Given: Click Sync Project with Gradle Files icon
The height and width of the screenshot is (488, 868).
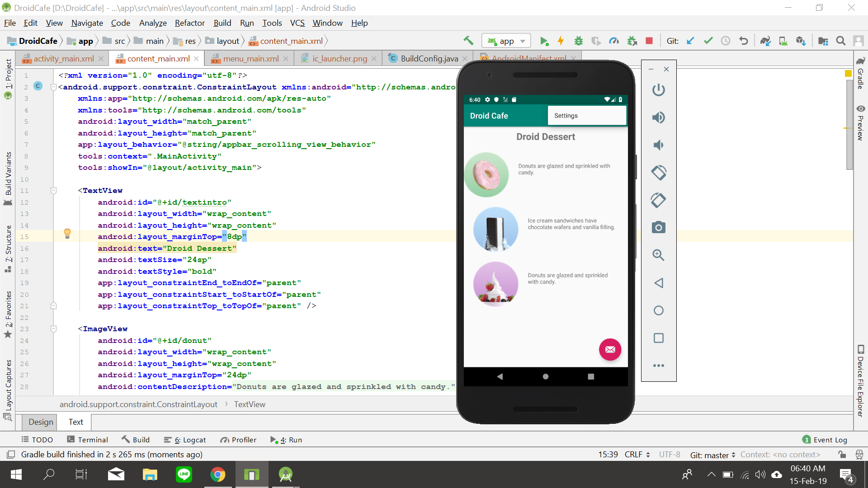Looking at the screenshot, I should click(765, 41).
